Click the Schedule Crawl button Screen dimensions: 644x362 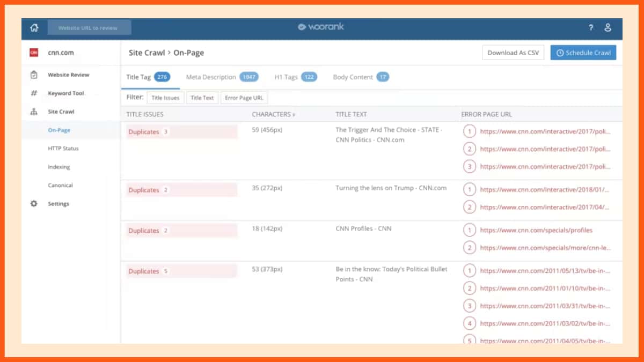pos(583,53)
